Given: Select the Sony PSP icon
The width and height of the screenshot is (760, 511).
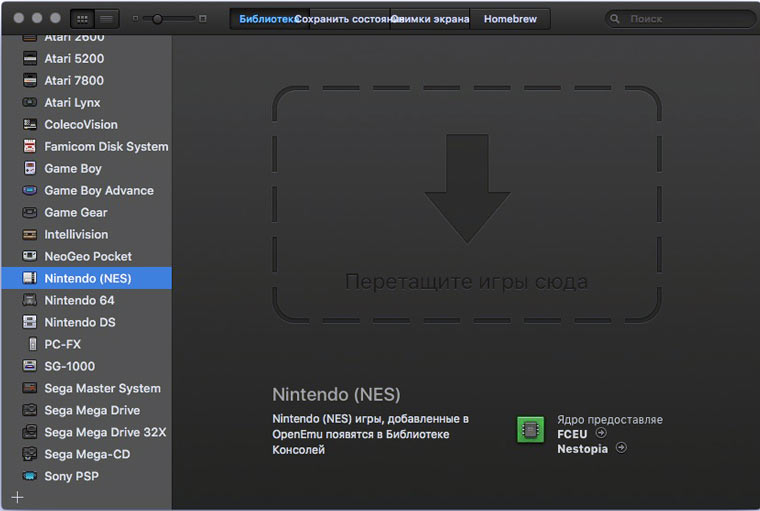Looking at the screenshot, I should (30, 476).
